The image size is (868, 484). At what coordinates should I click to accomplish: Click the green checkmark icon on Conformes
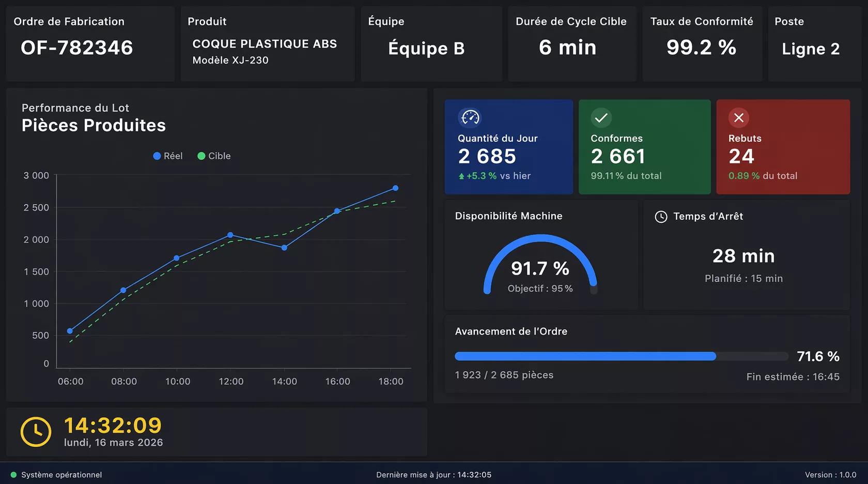pyautogui.click(x=601, y=118)
